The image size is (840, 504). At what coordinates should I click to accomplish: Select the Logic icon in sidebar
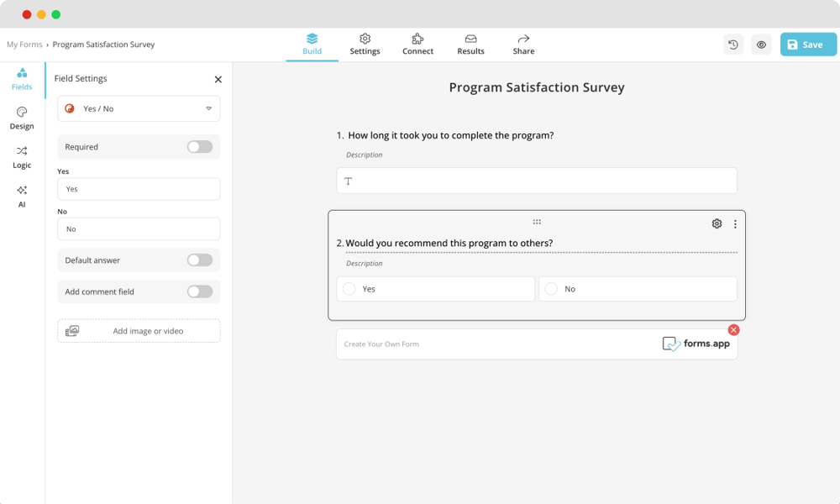tap(21, 158)
